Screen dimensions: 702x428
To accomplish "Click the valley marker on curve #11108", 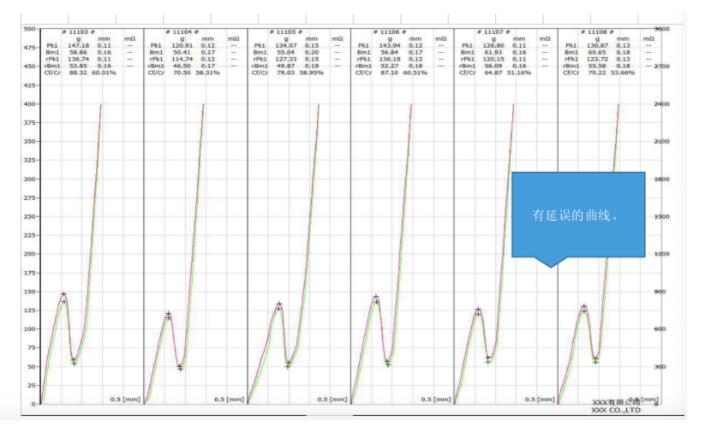I will [x=596, y=359].
